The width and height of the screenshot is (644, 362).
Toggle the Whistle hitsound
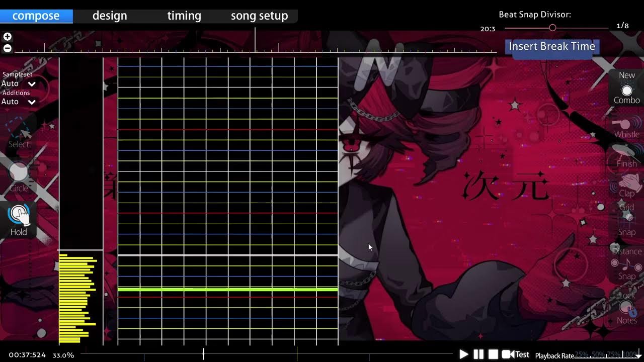(x=626, y=127)
